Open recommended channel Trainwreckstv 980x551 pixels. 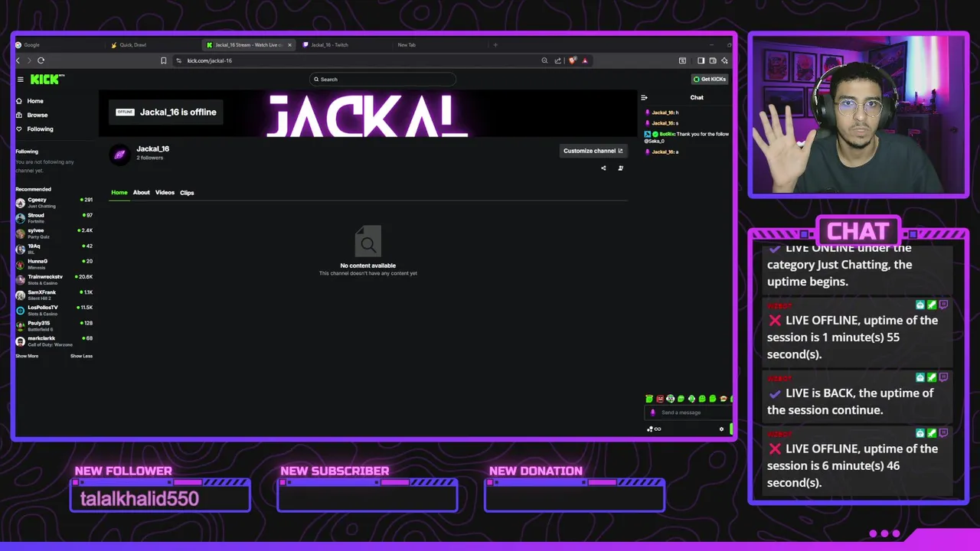click(x=54, y=279)
